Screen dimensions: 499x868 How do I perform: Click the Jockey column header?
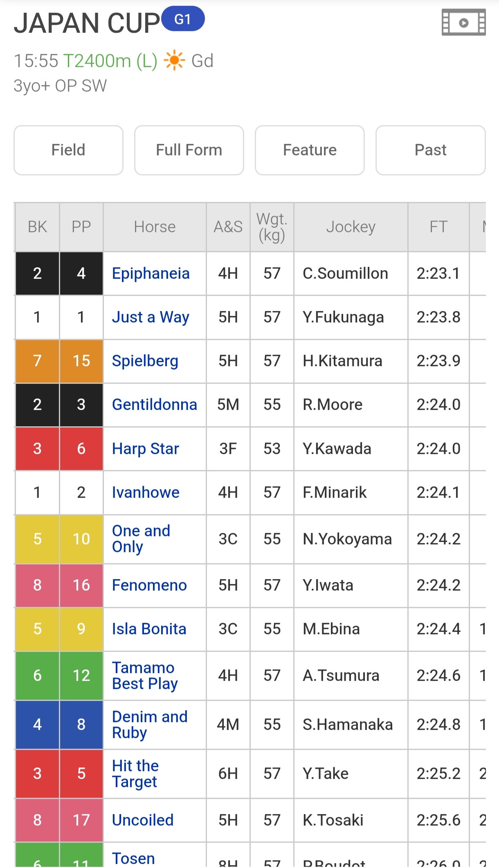pyautogui.click(x=351, y=227)
